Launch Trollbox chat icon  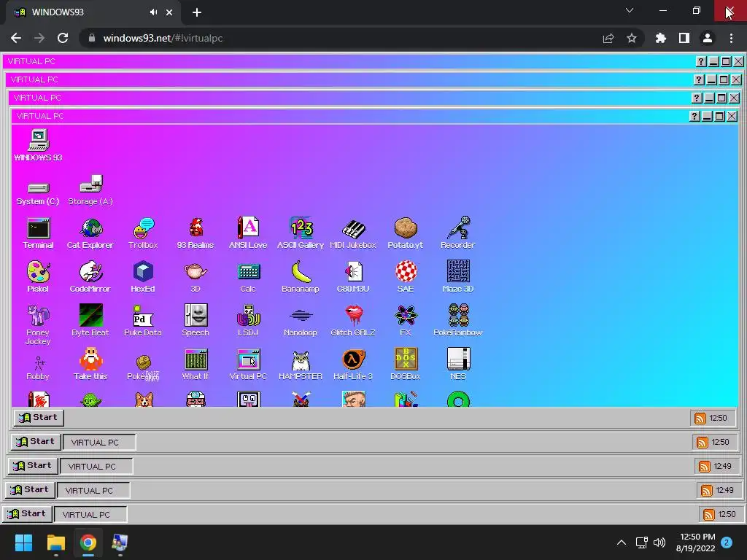point(143,233)
